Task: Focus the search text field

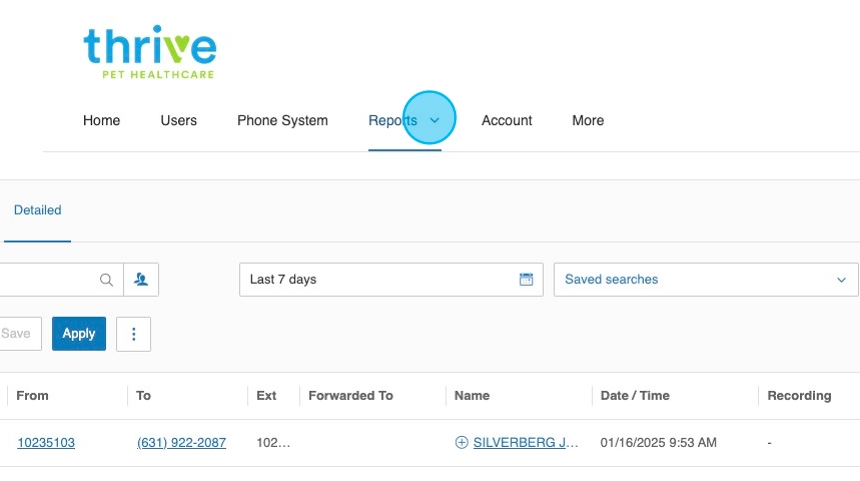Action: (45, 280)
